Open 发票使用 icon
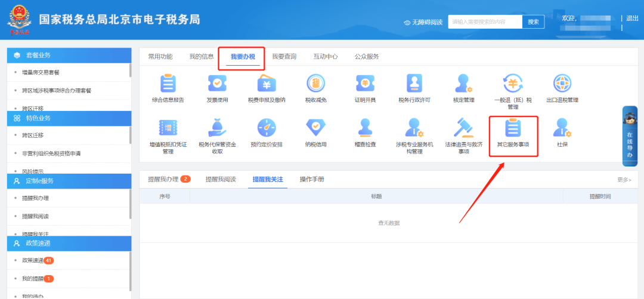This screenshot has width=644, height=299. pyautogui.click(x=217, y=84)
